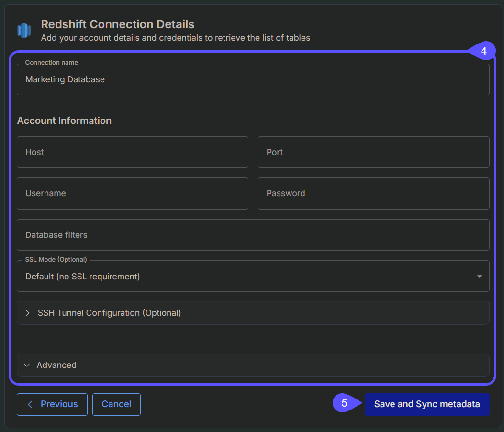Click the Redshift logo icon

tap(24, 31)
